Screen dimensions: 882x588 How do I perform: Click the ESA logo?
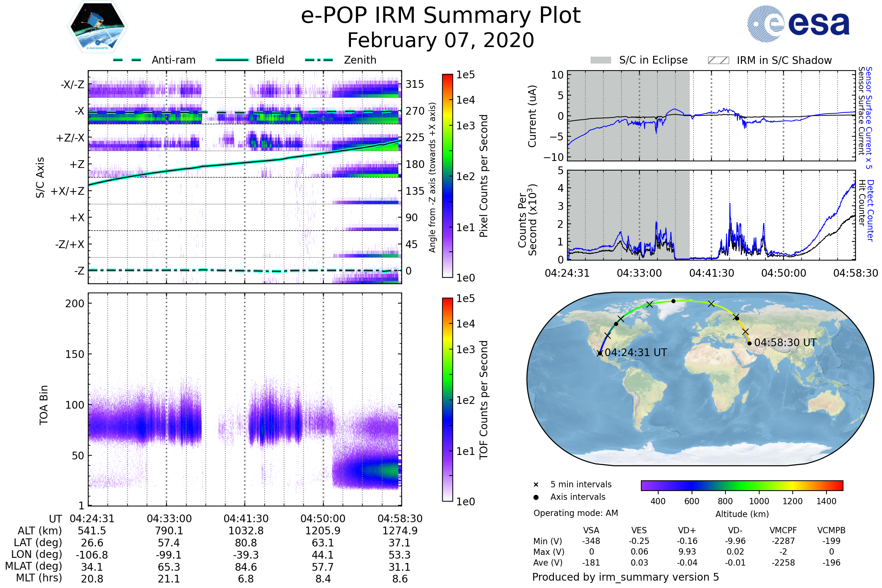tap(798, 24)
